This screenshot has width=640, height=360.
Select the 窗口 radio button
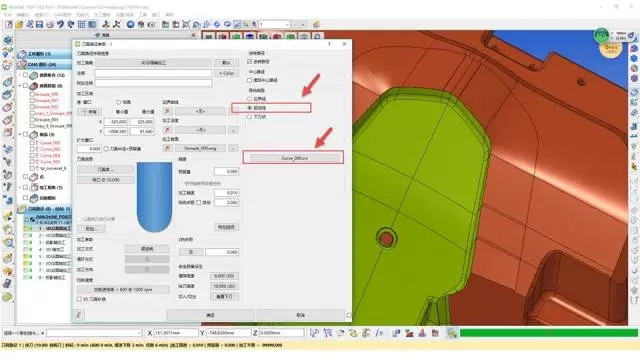click(x=80, y=102)
